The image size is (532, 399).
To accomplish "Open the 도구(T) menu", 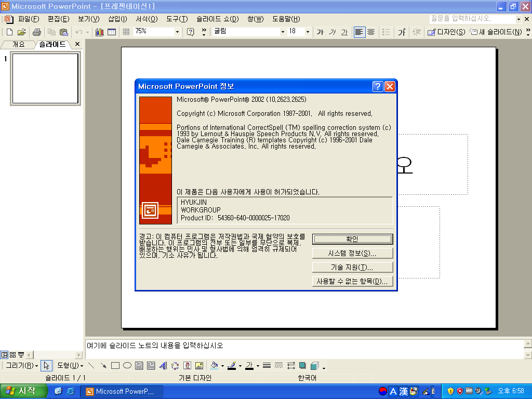I will tap(177, 19).
